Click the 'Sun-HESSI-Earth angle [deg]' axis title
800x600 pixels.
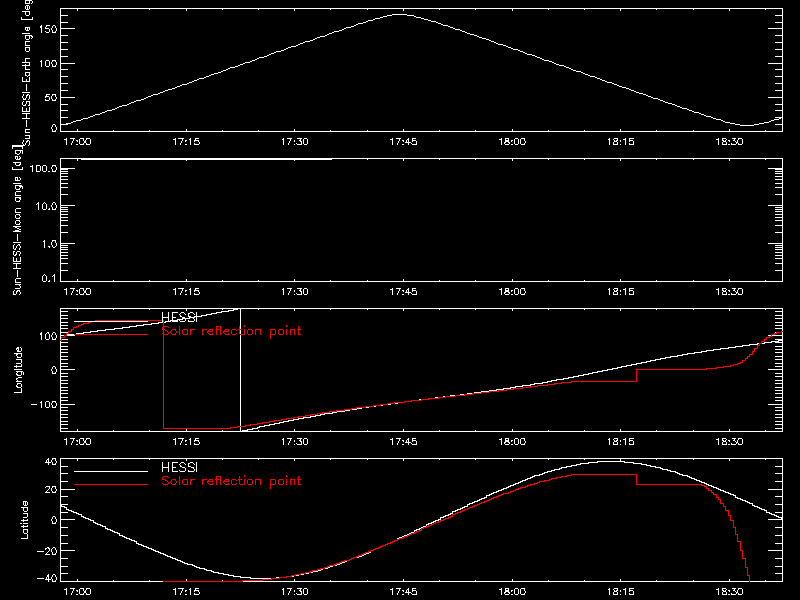(x=28, y=72)
